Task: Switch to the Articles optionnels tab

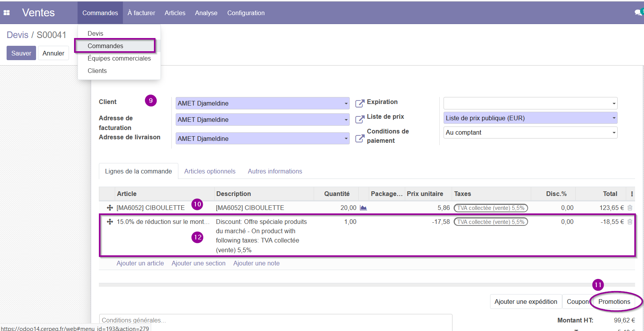Action: (x=210, y=171)
